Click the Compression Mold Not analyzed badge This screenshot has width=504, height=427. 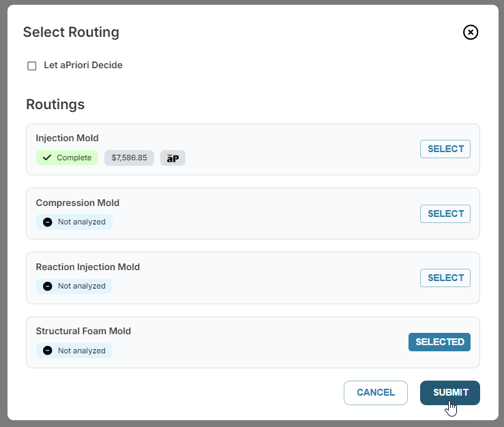click(x=74, y=222)
